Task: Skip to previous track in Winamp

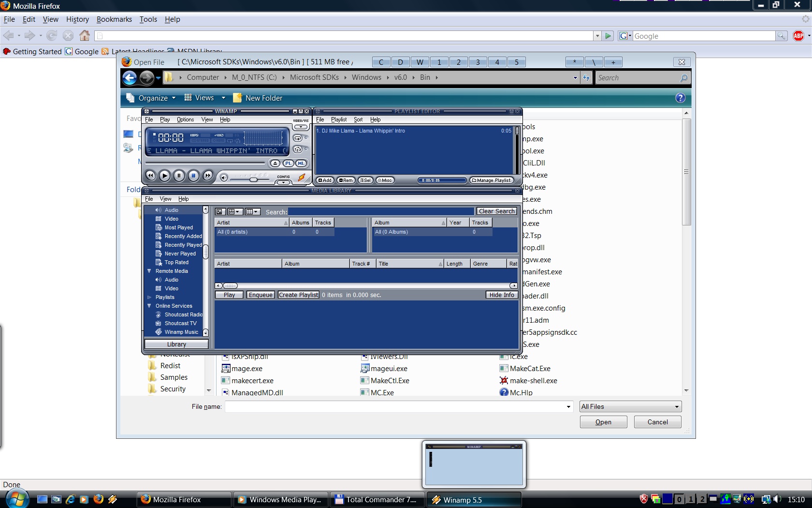Action: [151, 176]
